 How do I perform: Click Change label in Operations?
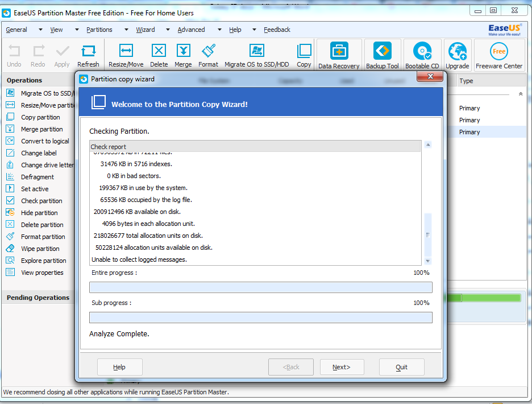coord(39,153)
